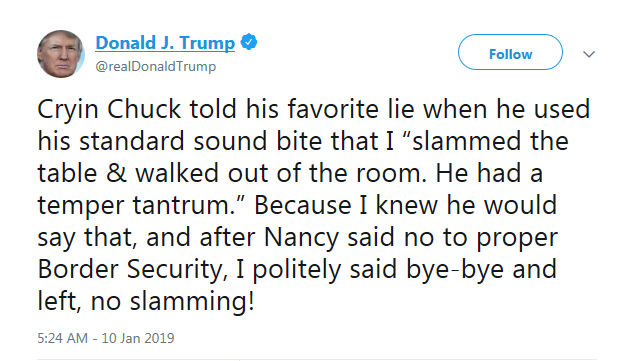Open the 5:24 AM timestamp permalink
The width and height of the screenshot is (633, 361).
click(x=62, y=338)
